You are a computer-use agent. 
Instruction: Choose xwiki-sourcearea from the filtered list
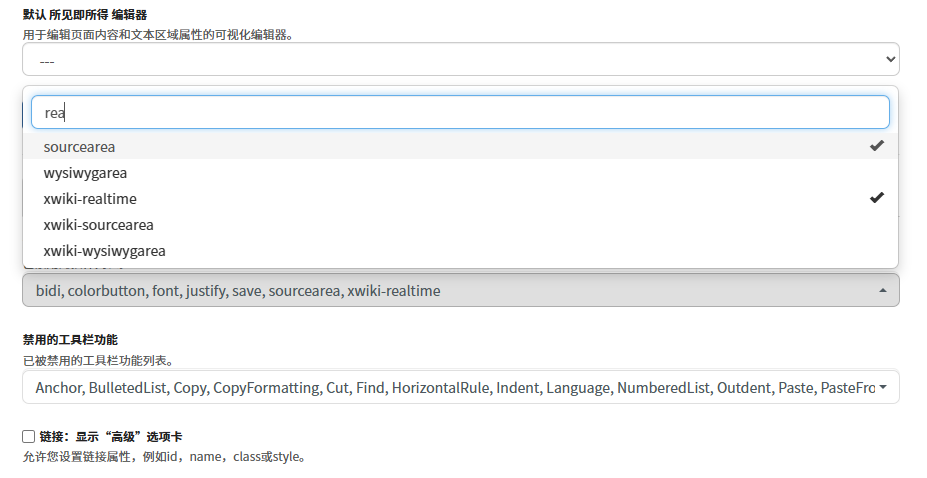point(98,225)
